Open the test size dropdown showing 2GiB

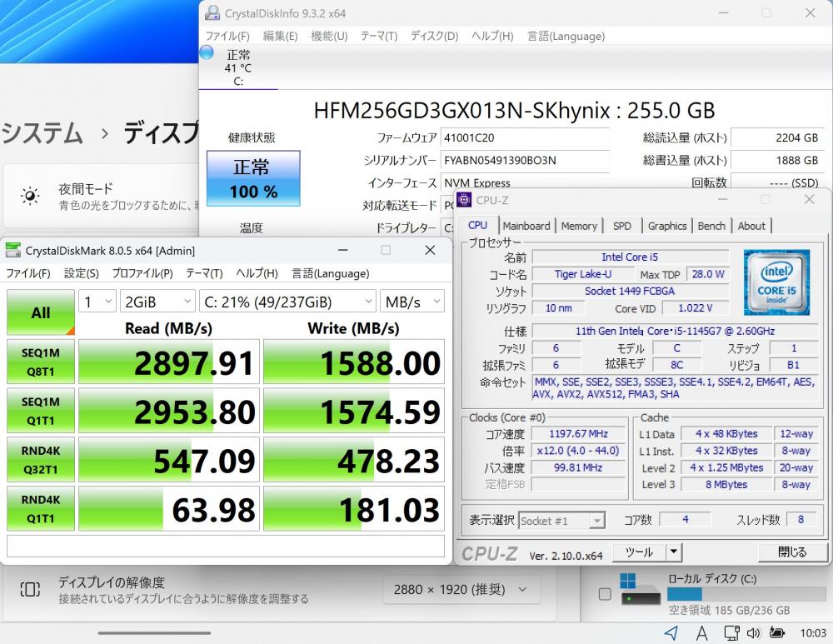pos(157,302)
